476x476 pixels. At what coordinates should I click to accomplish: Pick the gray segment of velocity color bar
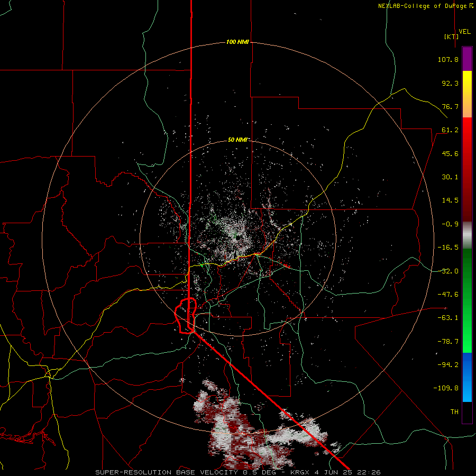click(x=467, y=235)
